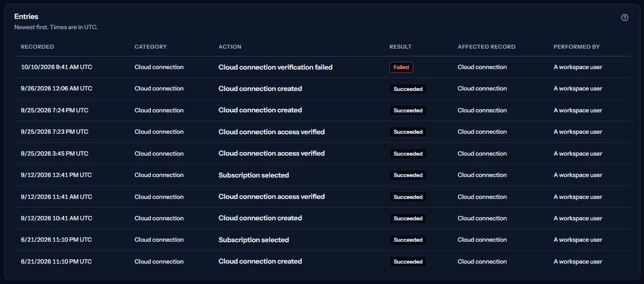Click the Action column header

tap(230, 47)
